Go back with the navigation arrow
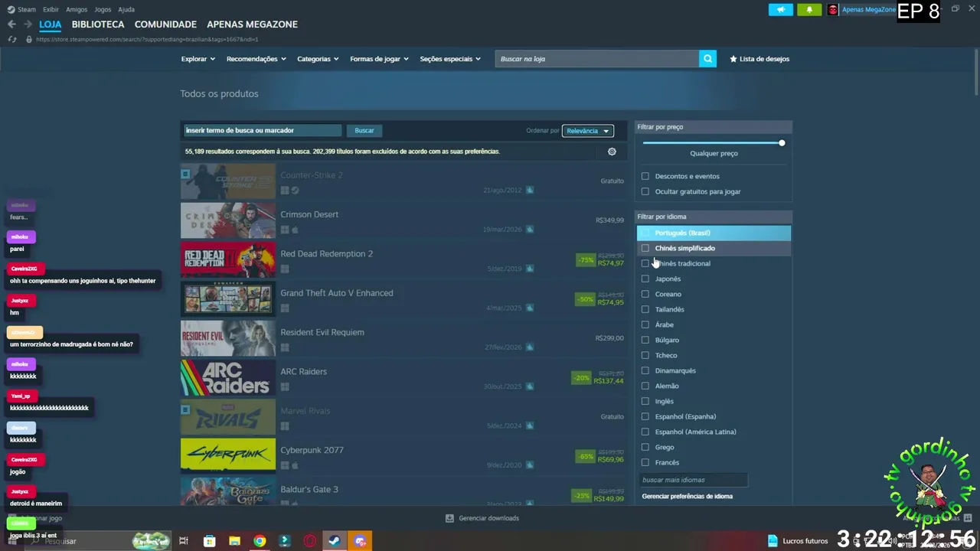This screenshot has height=551, width=980. tap(11, 24)
